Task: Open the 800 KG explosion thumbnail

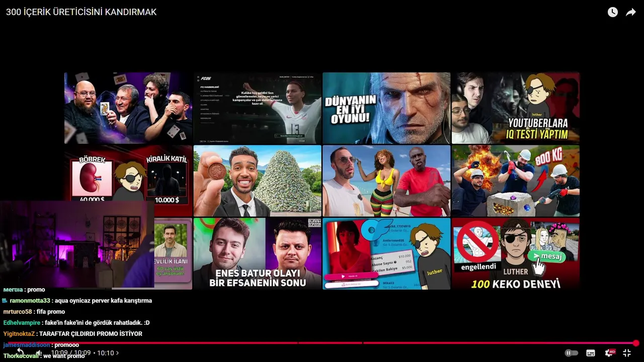Action: click(516, 181)
